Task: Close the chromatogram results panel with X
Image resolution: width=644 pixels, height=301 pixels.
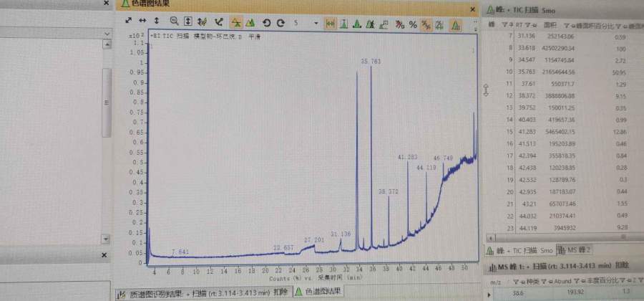Action: (x=472, y=9)
